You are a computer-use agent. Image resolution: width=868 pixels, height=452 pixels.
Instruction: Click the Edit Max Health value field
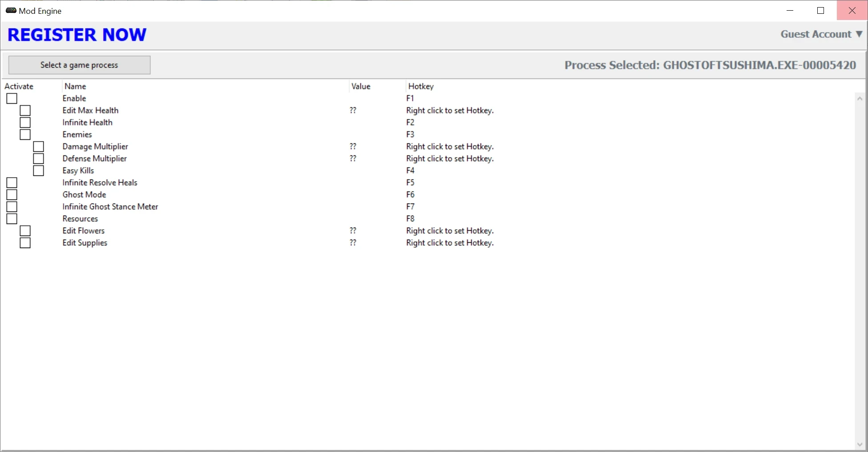click(353, 110)
